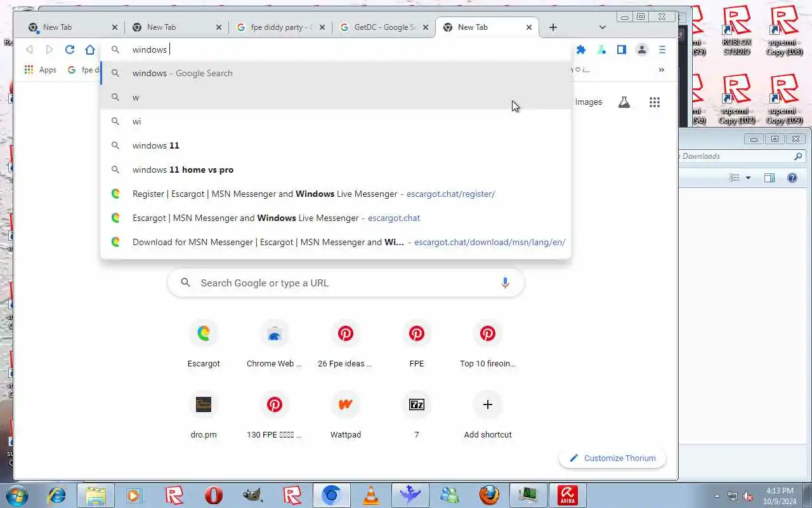Open the escargot.chat/register suggestion
Viewport: 812px width, 508px height.
[336, 194]
